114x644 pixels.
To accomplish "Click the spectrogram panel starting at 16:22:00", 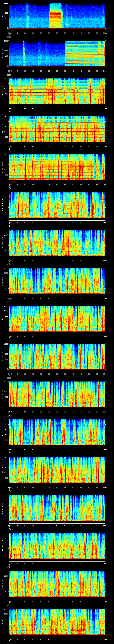I will [57, 16].
